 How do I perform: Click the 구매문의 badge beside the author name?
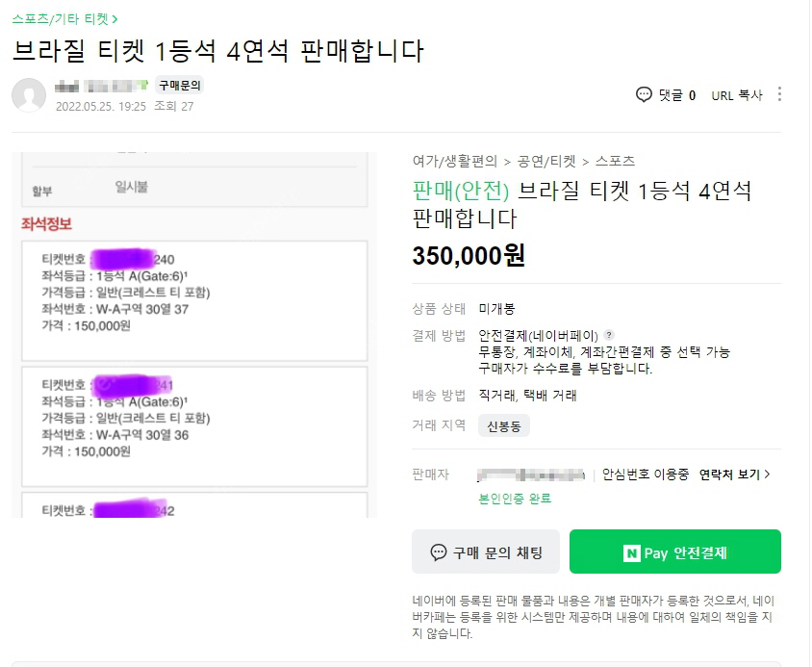(180, 86)
